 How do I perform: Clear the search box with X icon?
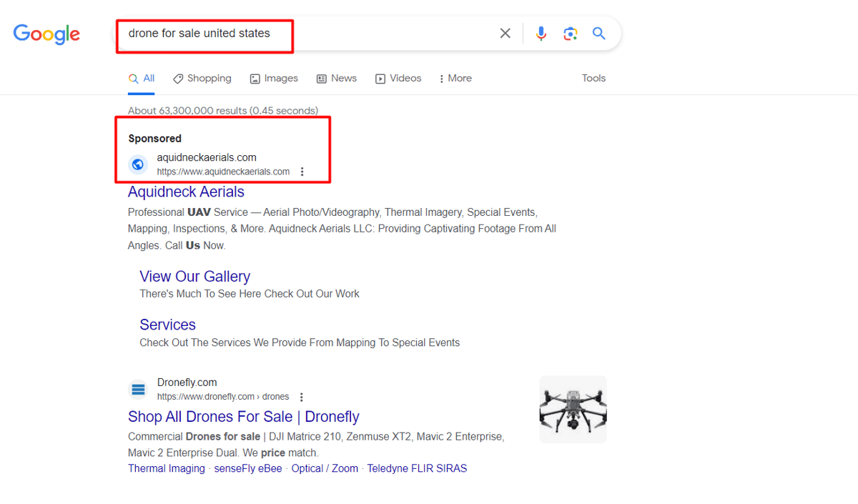(505, 34)
